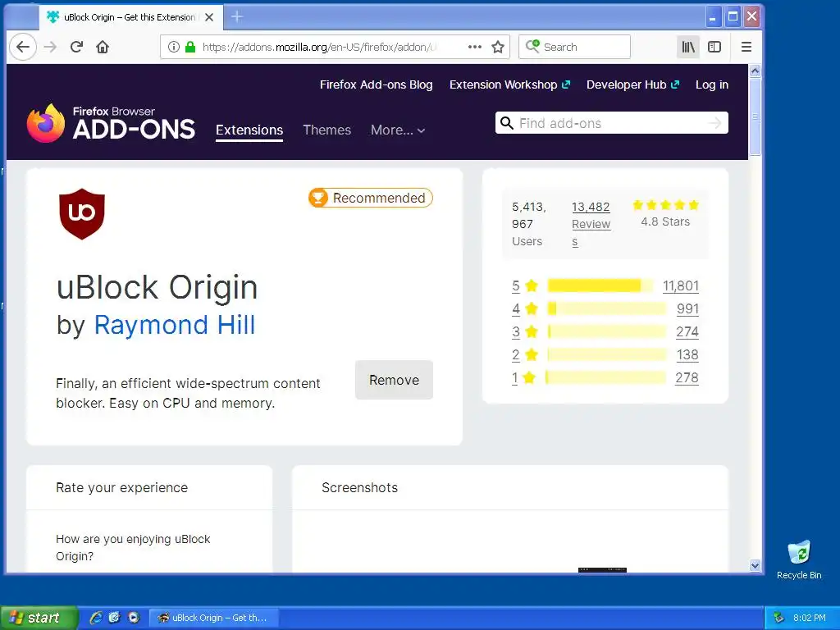The height and width of the screenshot is (630, 840).
Task: Go back to the previous page
Action: click(22, 47)
